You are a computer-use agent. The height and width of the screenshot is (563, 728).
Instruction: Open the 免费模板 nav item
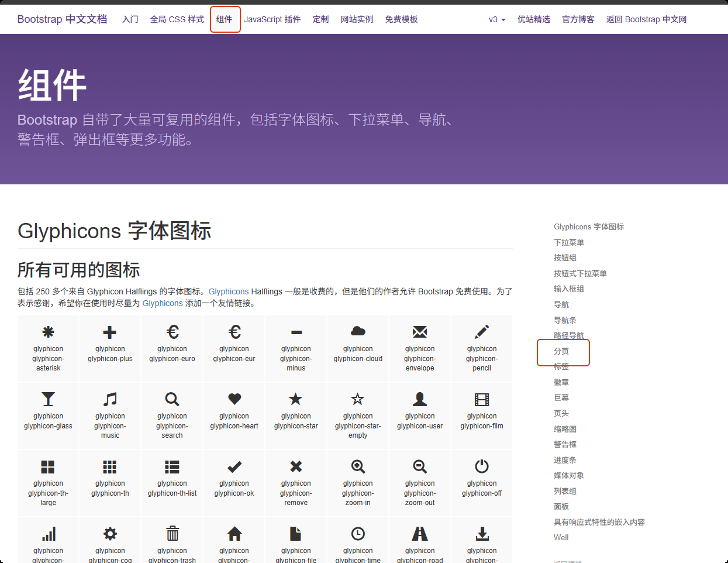pos(402,19)
